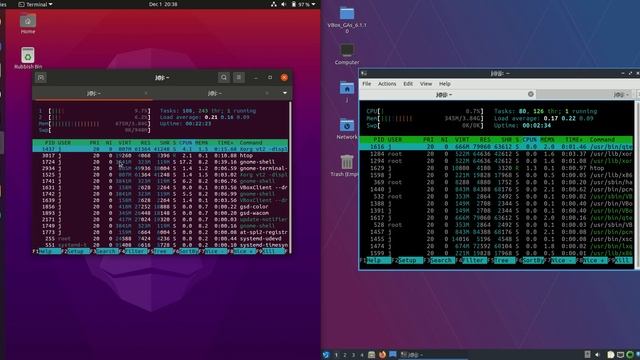The height and width of the screenshot is (360, 640).
Task: Expand the Ubuntu system menu arrow
Action: coord(313,4)
